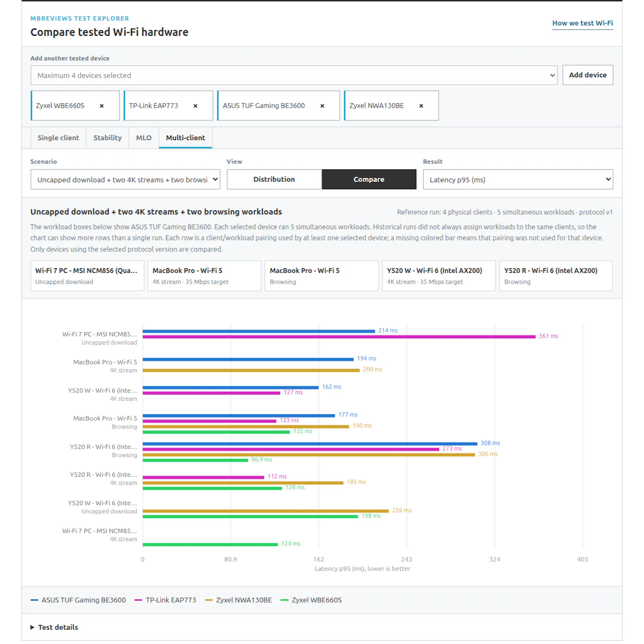Image resolution: width=644 pixels, height=644 pixels.
Task: Click the Add device button
Action: [x=588, y=75]
